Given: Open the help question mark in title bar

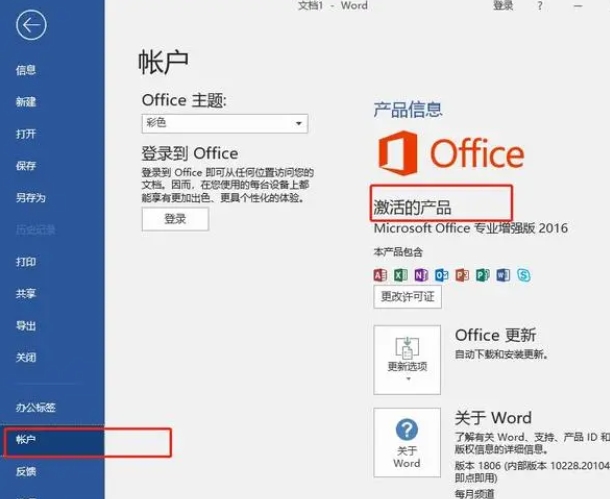Looking at the screenshot, I should pyautogui.click(x=540, y=6).
